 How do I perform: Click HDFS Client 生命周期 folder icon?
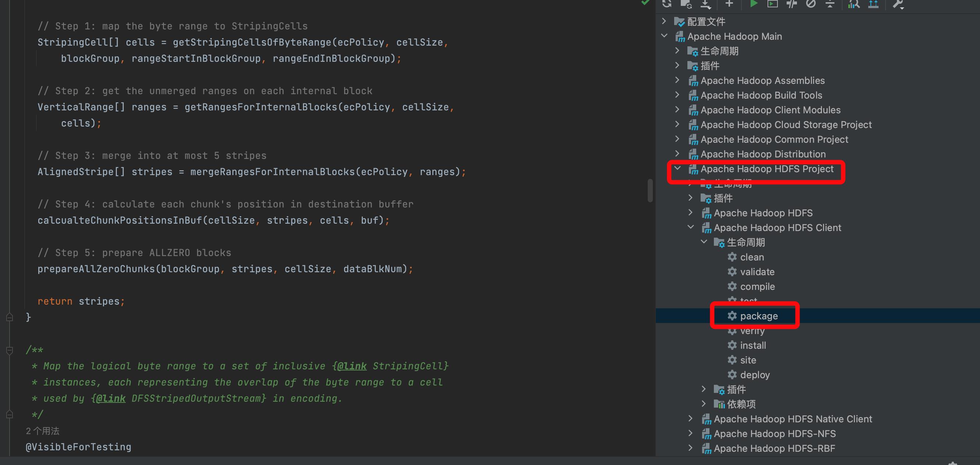[719, 242]
